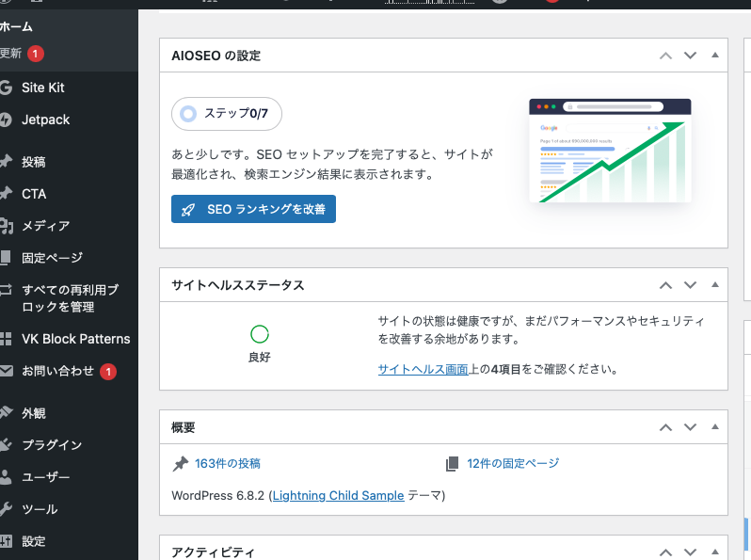The width and height of the screenshot is (751, 560).
Task: Collapse the アクティビティ panel
Action: click(x=715, y=552)
